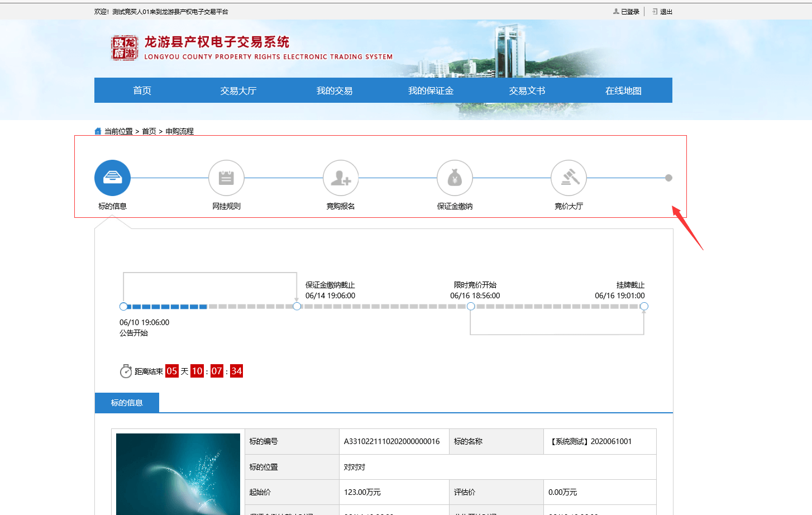Click the site logo seal icon
This screenshot has width=812, height=515.
point(124,48)
